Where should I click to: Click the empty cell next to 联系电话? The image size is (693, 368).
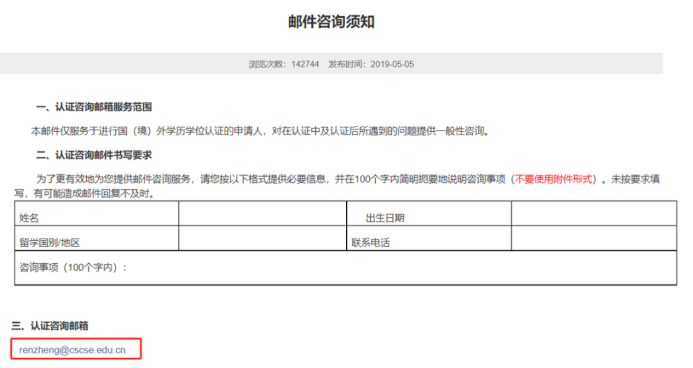(594, 238)
